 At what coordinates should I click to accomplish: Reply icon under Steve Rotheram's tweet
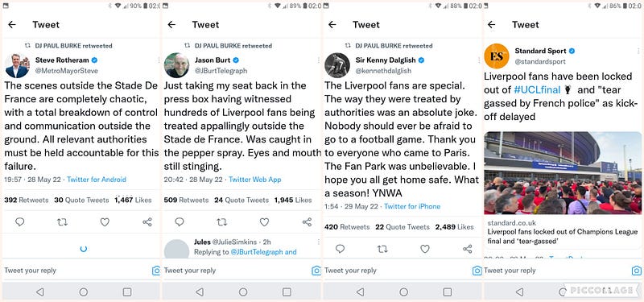coord(19,222)
